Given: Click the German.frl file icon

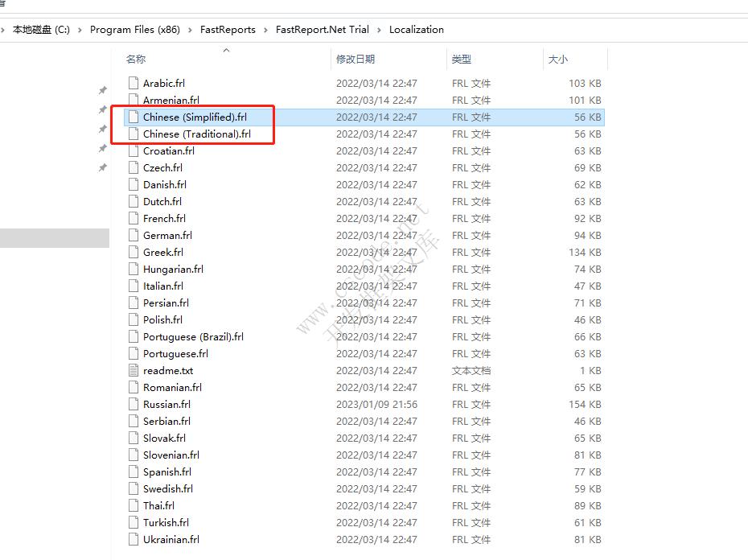Looking at the screenshot, I should [133, 235].
